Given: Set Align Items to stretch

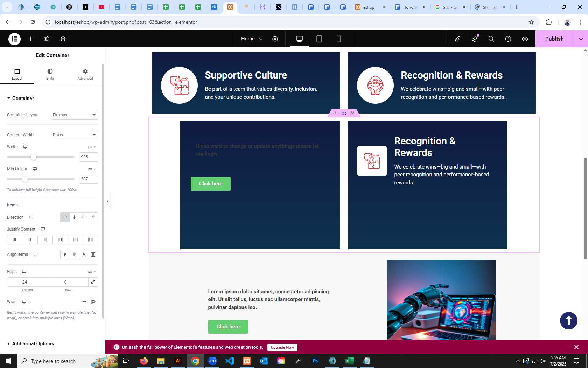Looking at the screenshot, I should click(93, 254).
